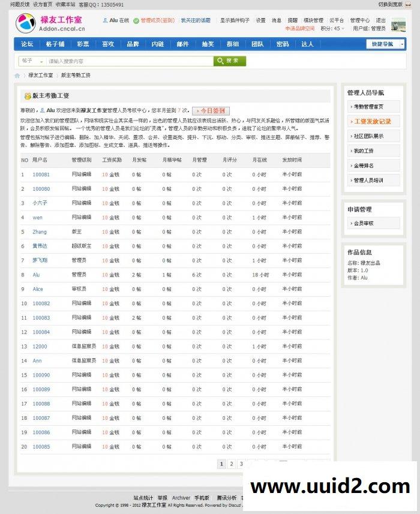Open the 设置 link in user bar
Viewport: 420px width, 514px height.
[260, 20]
